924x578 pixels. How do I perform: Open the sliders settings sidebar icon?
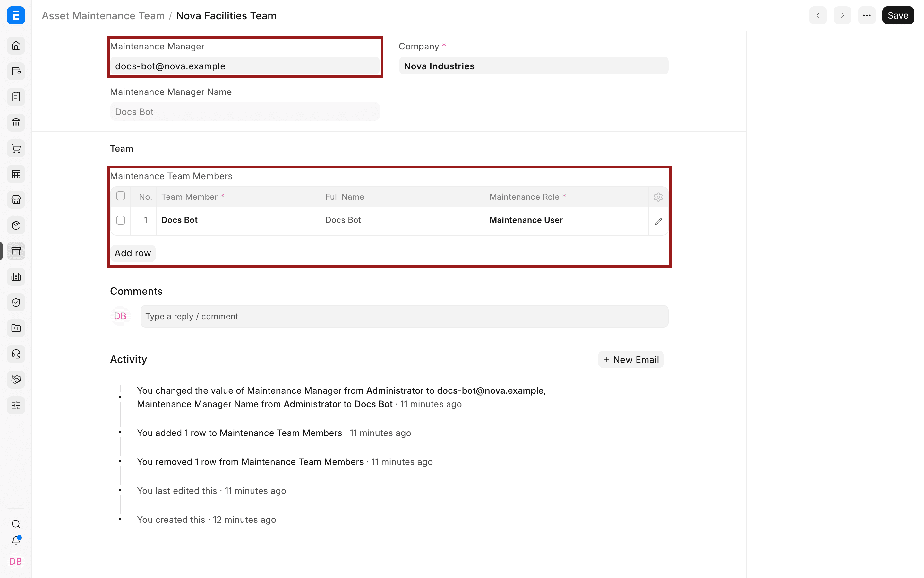16,405
